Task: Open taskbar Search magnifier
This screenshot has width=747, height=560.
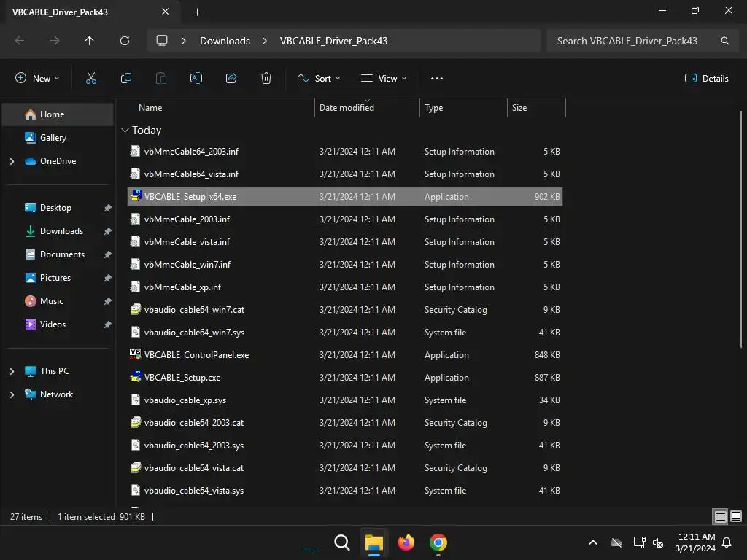Action: (342, 542)
